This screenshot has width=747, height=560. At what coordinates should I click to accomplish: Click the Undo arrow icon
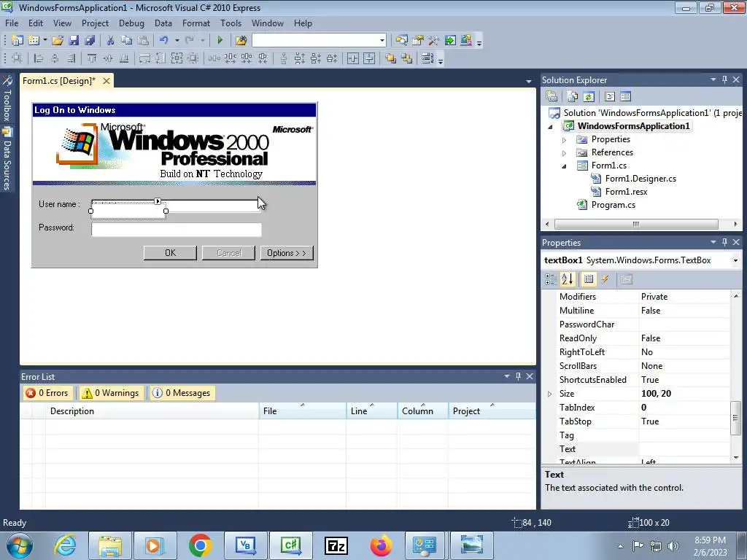pos(164,41)
